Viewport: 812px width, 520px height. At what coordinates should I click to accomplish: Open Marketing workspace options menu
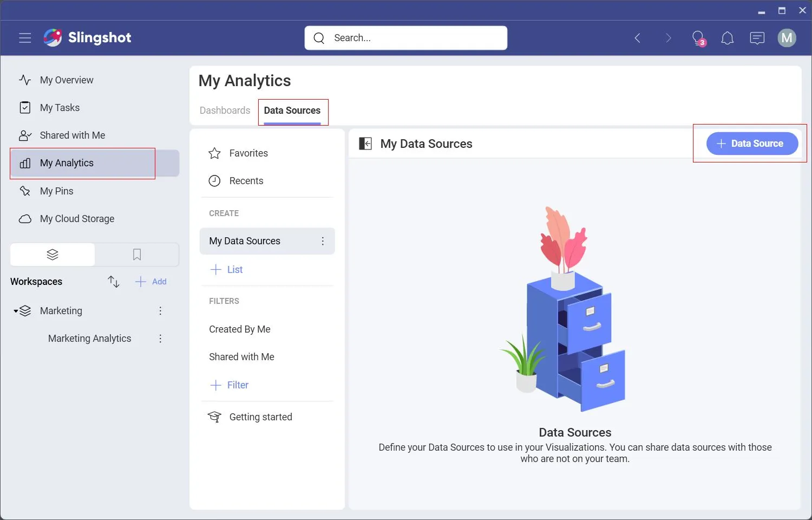coord(160,311)
